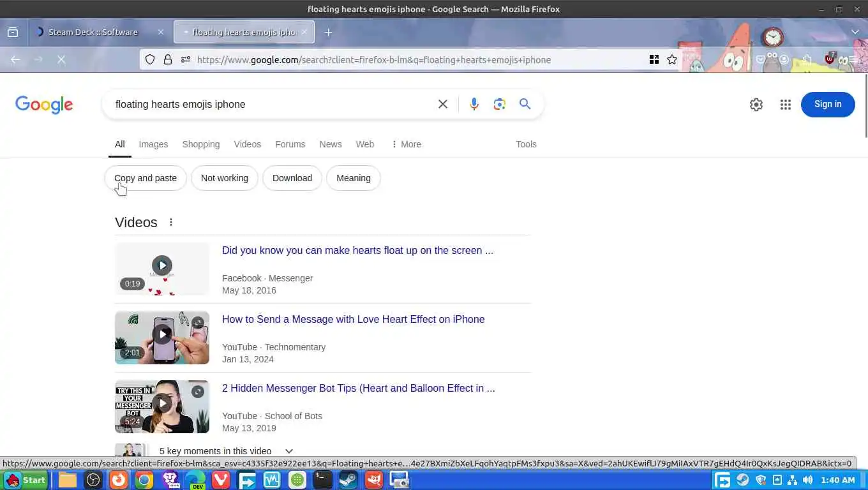This screenshot has height=490, width=868.
Task: Switch to the Shopping results tab
Action: coord(201,144)
